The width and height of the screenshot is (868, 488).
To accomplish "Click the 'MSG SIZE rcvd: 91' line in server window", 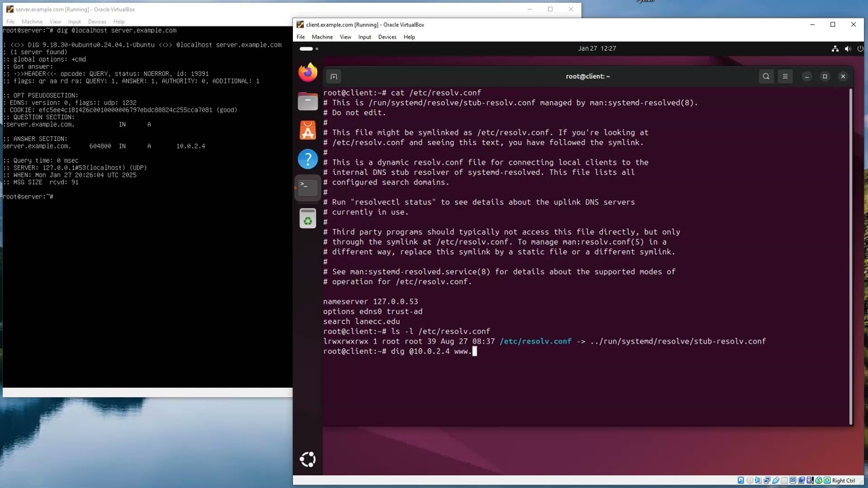I will 41,182.
